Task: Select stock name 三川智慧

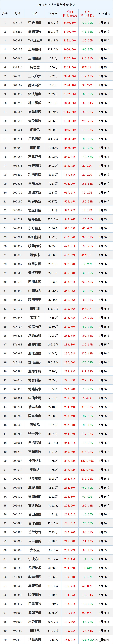Action: pos(35,58)
